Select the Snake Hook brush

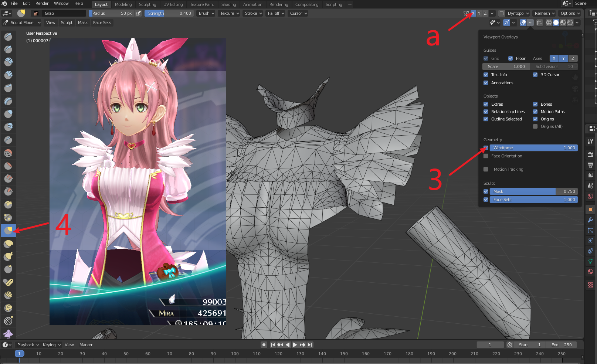8,256
